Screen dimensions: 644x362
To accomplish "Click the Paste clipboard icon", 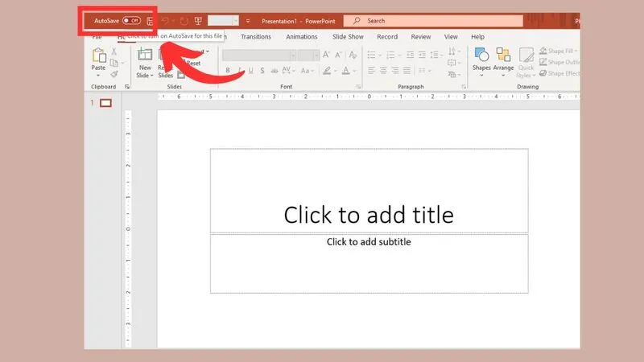I will pos(98,56).
